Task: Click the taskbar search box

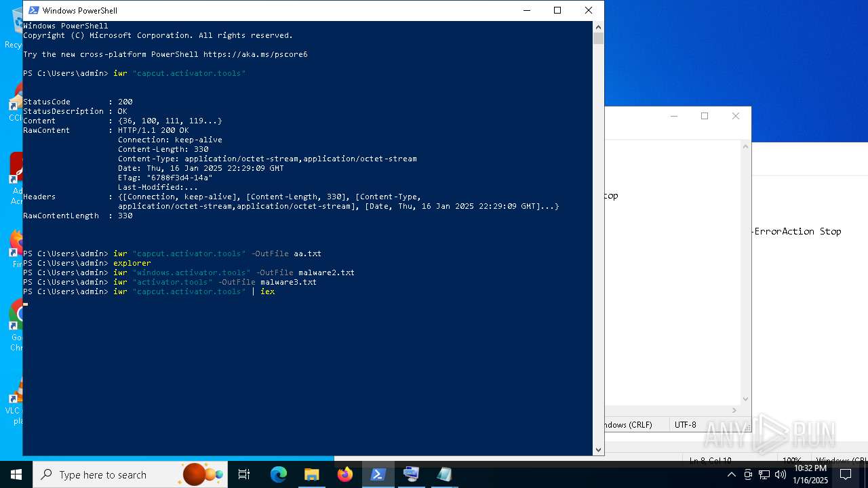Action: click(130, 474)
